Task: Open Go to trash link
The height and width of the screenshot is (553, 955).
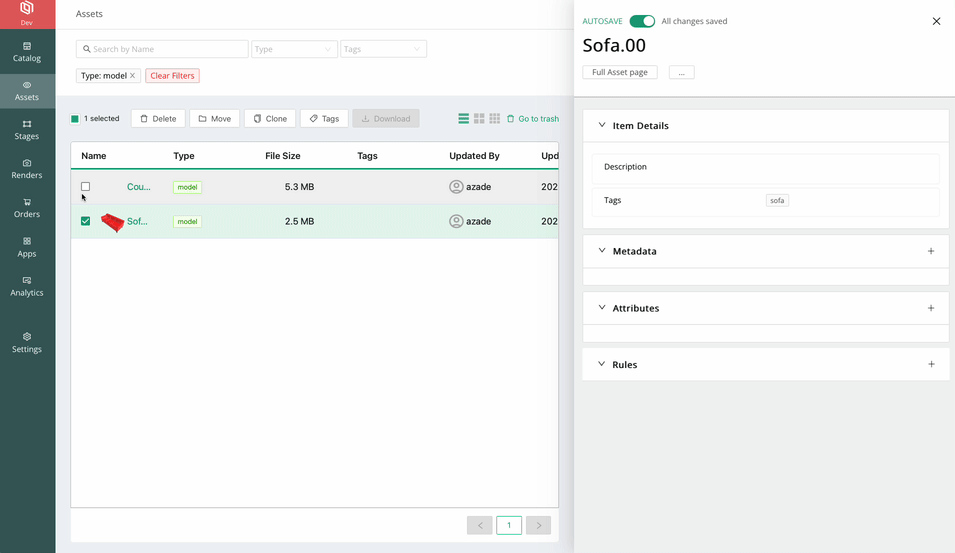Action: 532,119
